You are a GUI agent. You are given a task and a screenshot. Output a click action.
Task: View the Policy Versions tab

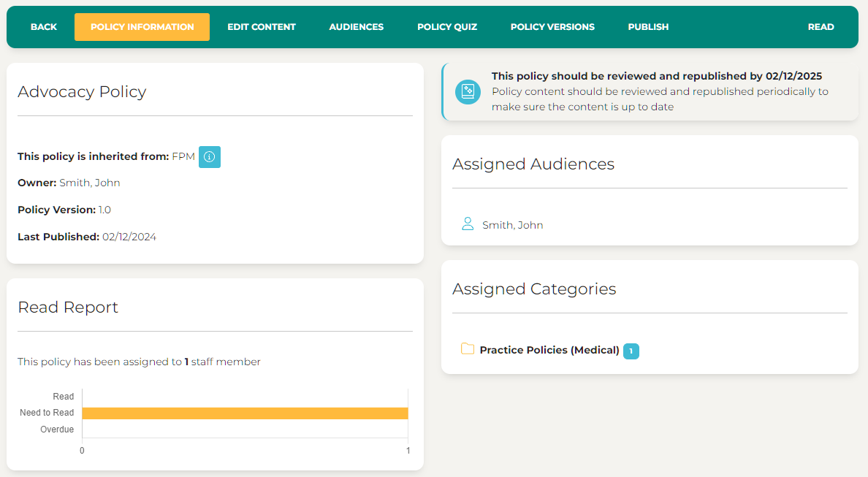click(552, 27)
